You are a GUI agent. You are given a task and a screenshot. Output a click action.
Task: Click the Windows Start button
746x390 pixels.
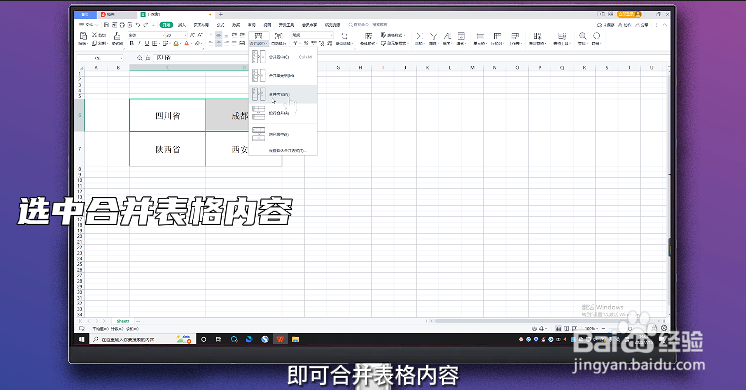82,339
